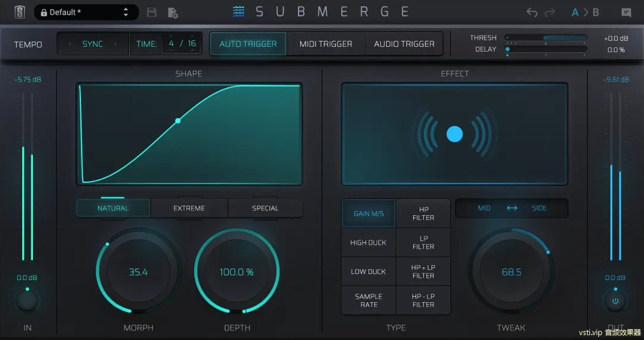Screen dimensions: 644x340
Task: Click the blue dot in Effect display
Action: coord(455,134)
